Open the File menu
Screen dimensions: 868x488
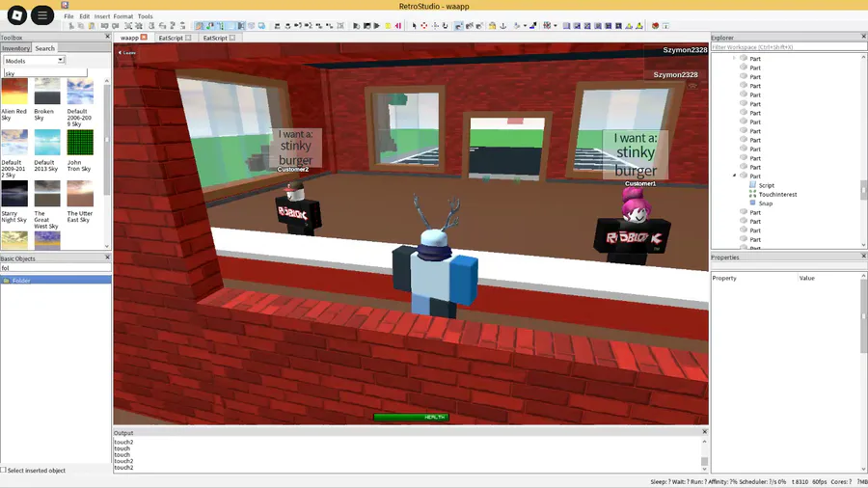[68, 16]
